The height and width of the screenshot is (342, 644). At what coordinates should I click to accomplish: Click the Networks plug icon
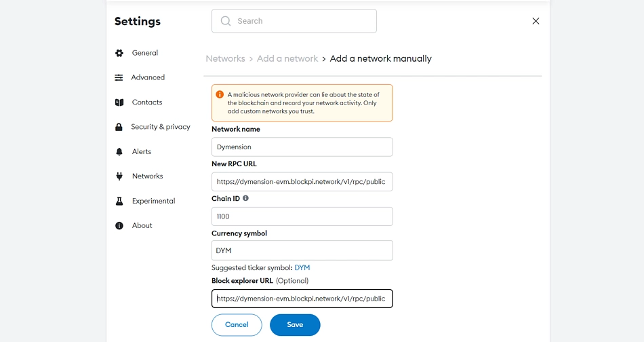(x=119, y=176)
